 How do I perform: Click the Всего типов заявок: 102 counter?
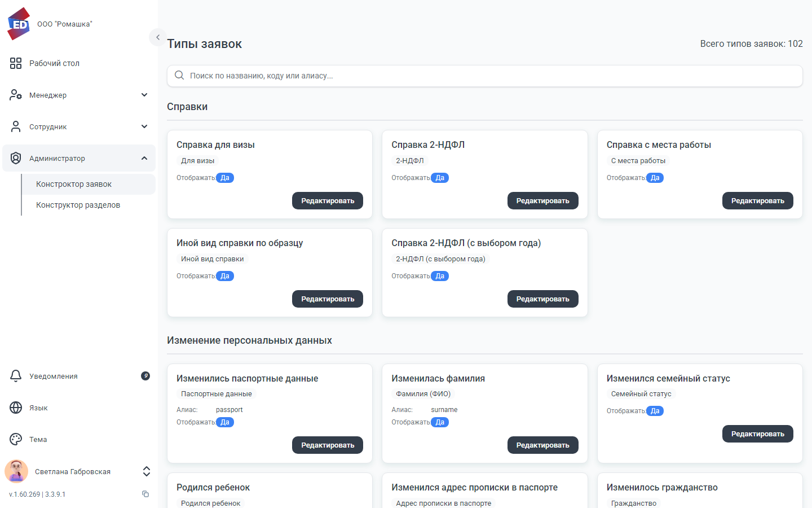click(x=752, y=43)
